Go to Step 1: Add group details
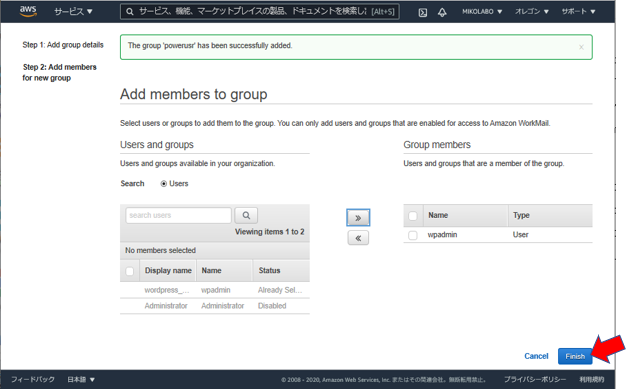This screenshot has width=627, height=390. 63,45
